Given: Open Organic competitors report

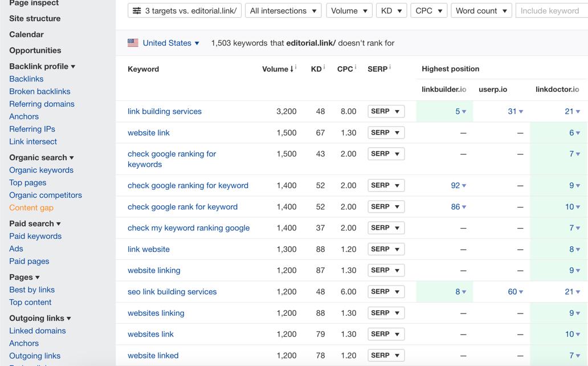Looking at the screenshot, I should coord(46,195).
